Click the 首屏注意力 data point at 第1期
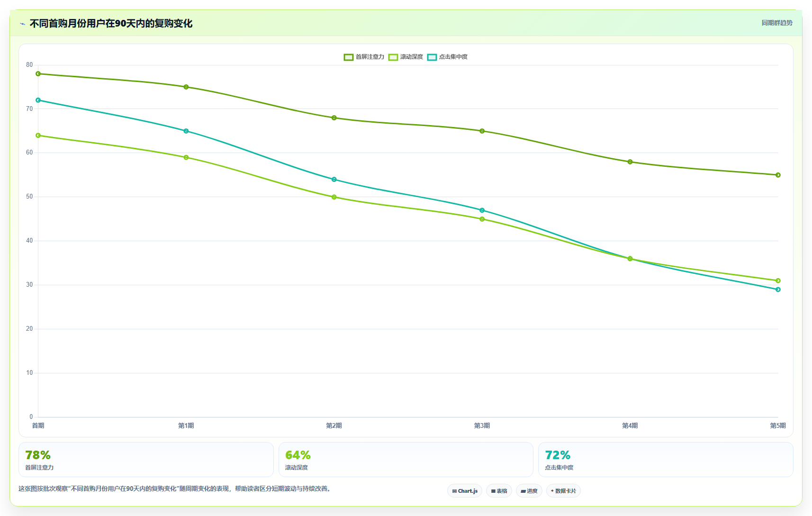This screenshot has height=516, width=812. coord(186,87)
